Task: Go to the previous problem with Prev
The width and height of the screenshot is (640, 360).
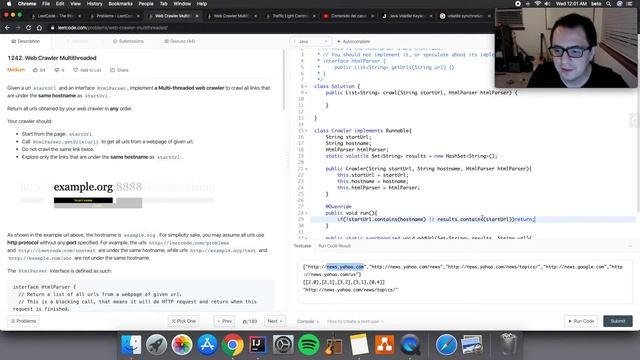Action: pos(224,321)
